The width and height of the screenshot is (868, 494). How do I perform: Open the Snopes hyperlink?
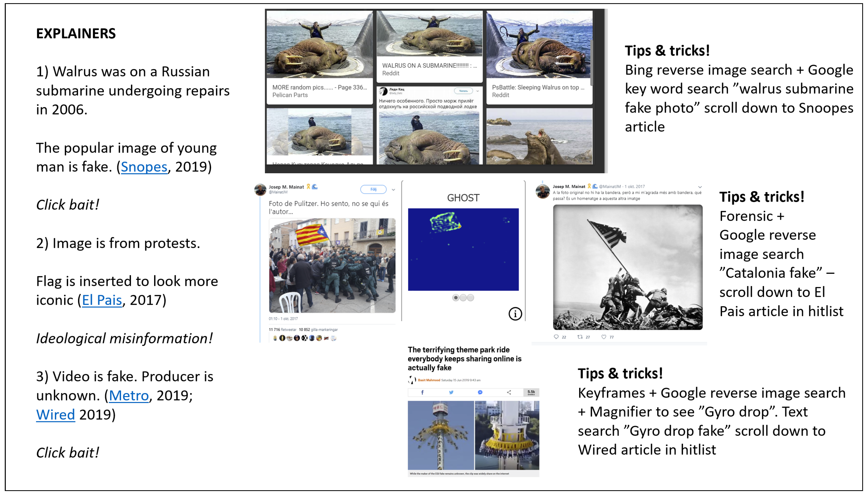pos(144,167)
